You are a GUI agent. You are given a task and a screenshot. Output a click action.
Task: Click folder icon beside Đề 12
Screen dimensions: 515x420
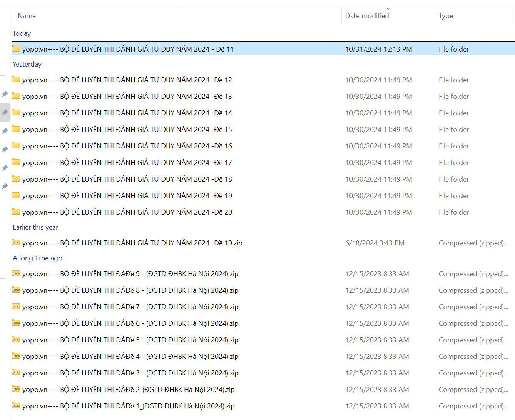[x=16, y=79]
